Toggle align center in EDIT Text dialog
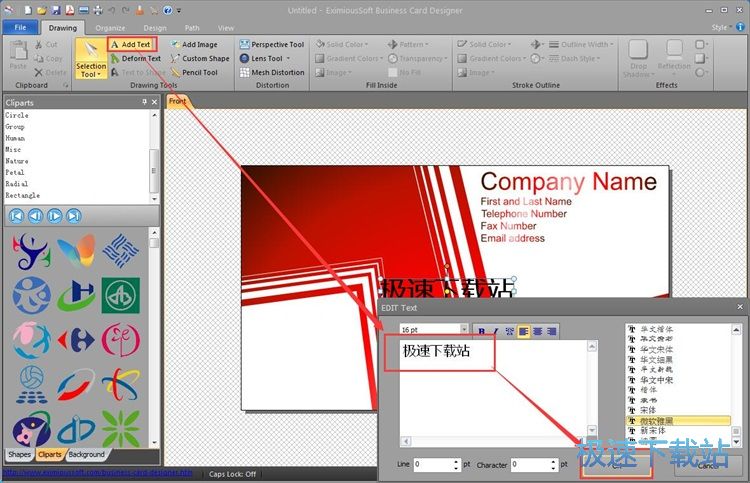The height and width of the screenshot is (483, 750). [538, 331]
